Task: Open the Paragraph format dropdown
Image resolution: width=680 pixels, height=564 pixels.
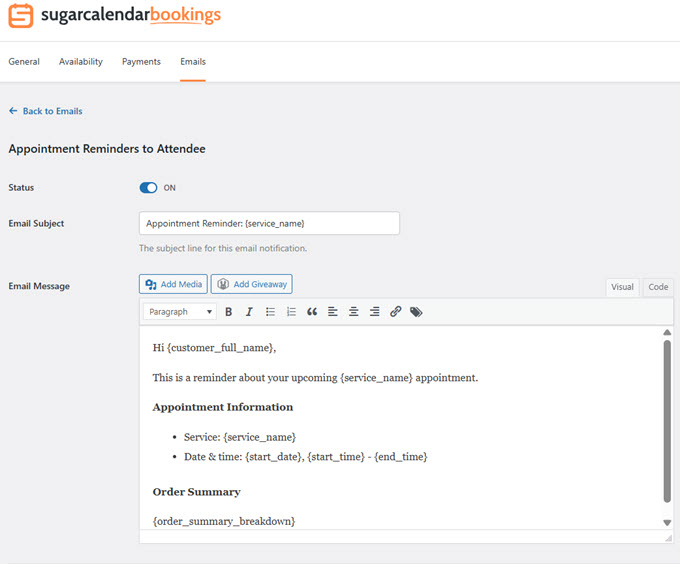Action: (180, 312)
